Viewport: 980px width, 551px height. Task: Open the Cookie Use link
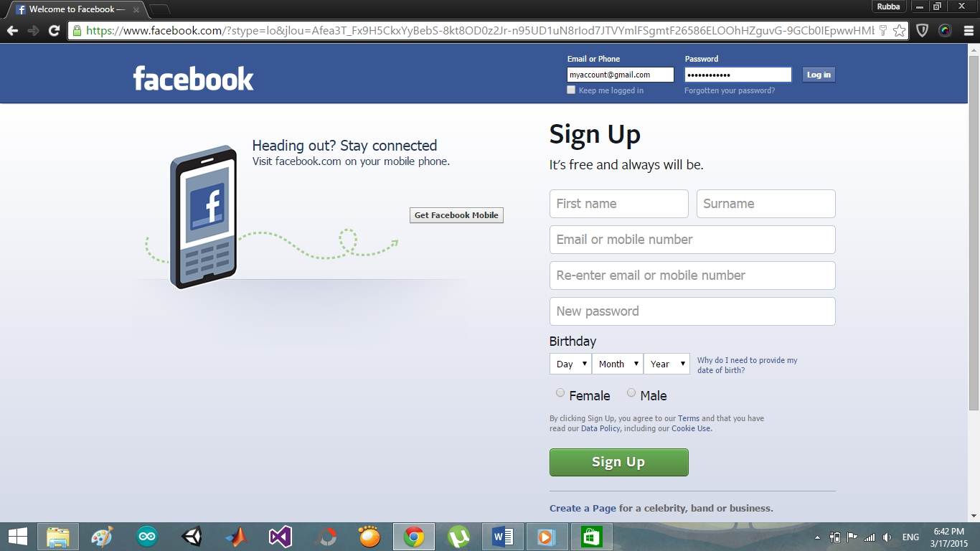691,428
